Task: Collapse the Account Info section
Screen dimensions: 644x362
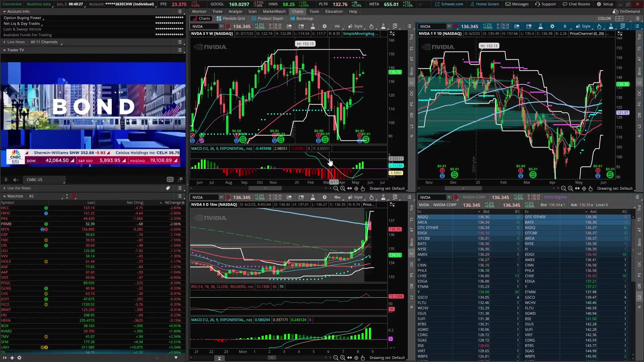Action: [5, 11]
